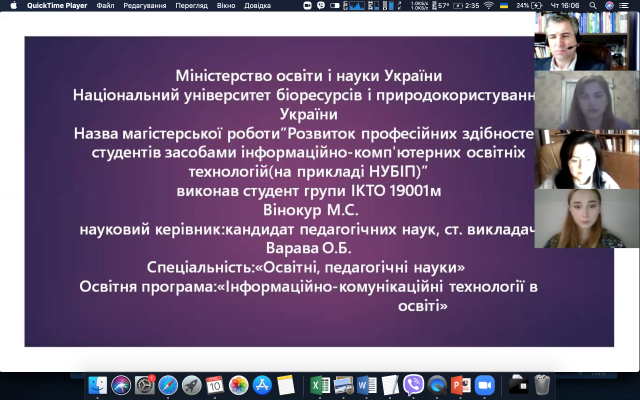This screenshot has height=400, width=640.
Task: Click the 57° temperature menu bar indicator
Action: coord(440,5)
